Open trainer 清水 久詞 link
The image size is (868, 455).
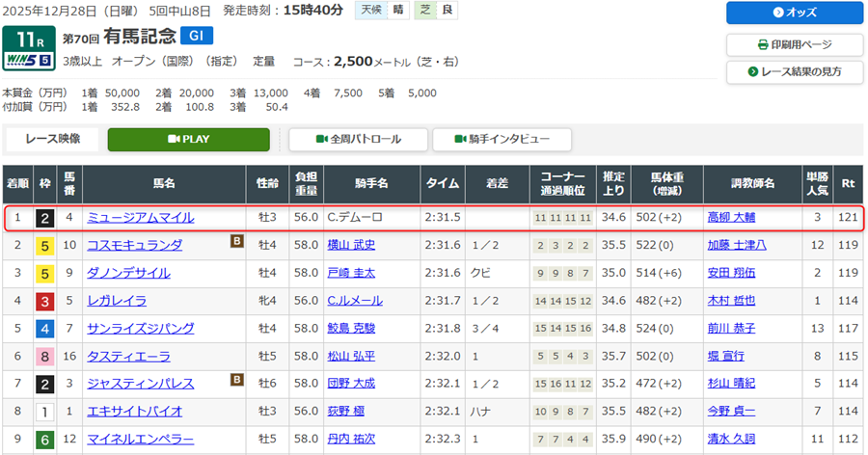731,439
